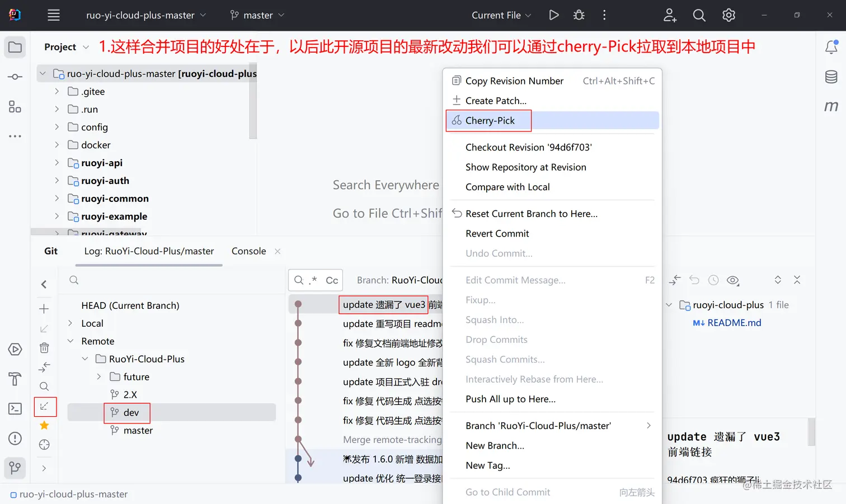Expand the Local branches node
846x504 pixels.
[x=70, y=323]
